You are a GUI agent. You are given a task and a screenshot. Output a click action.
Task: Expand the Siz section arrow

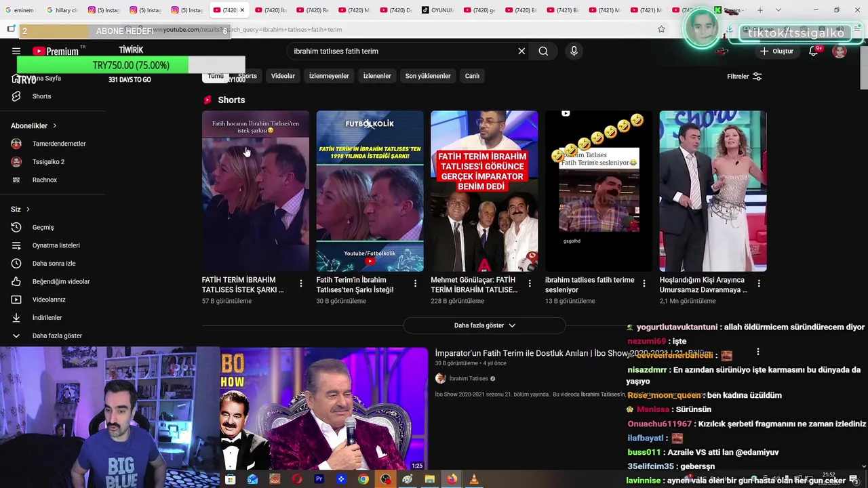coord(28,209)
